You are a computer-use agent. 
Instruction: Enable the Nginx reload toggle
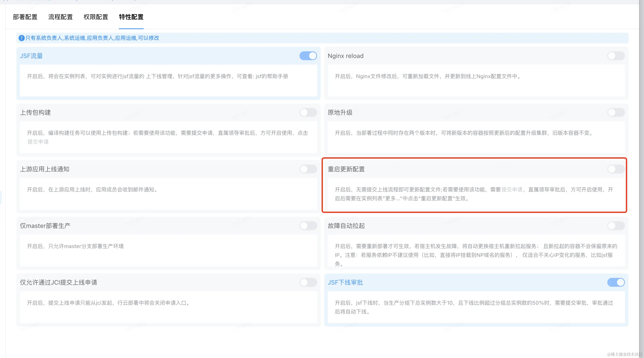616,56
